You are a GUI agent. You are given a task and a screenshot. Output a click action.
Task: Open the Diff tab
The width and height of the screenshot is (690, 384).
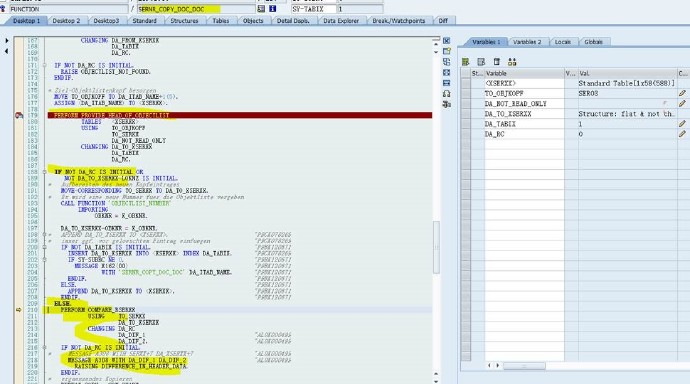pos(443,21)
